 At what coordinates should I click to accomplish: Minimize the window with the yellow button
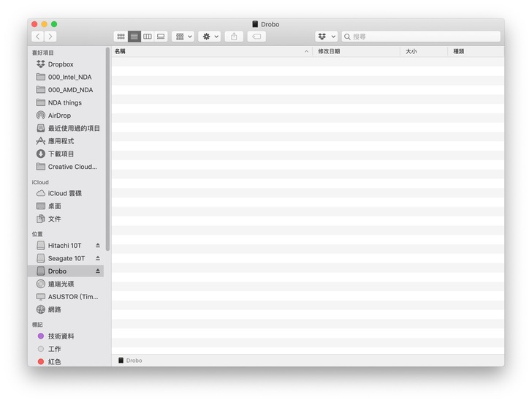tap(44, 24)
